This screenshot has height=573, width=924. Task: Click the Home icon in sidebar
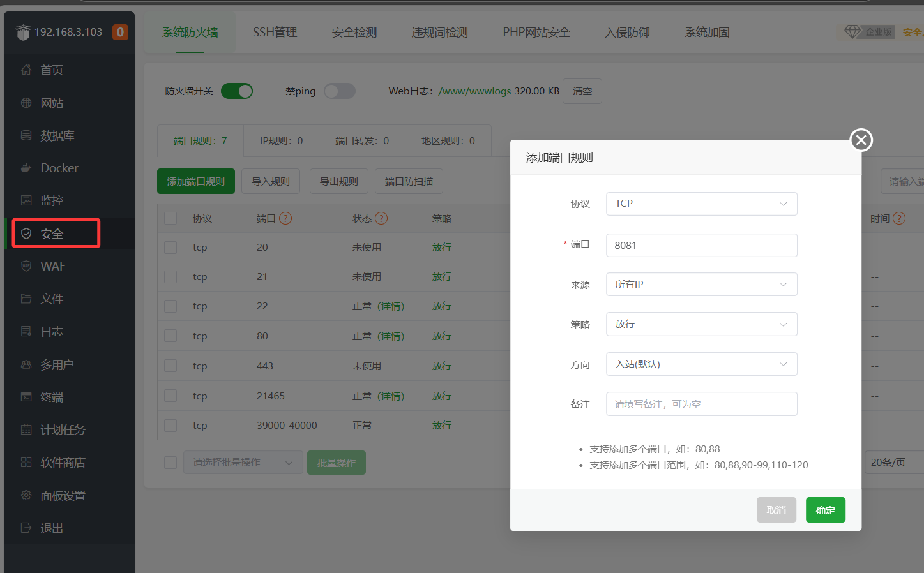26,70
